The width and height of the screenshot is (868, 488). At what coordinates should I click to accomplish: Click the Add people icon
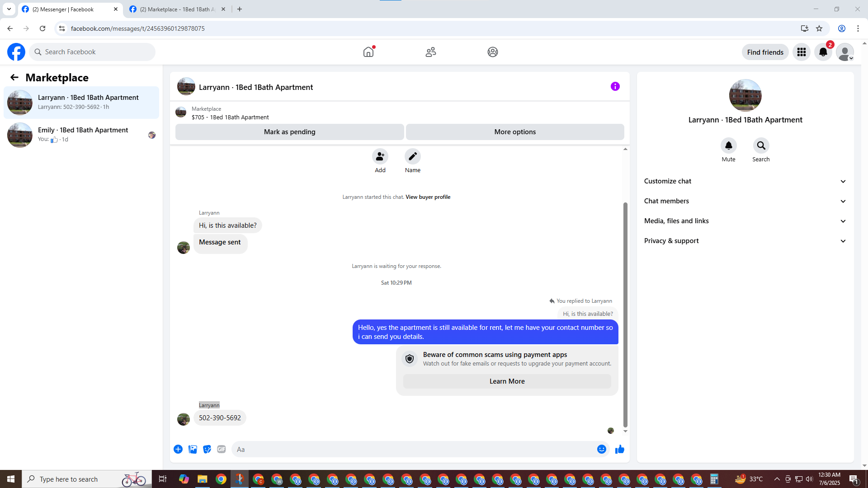tap(380, 156)
